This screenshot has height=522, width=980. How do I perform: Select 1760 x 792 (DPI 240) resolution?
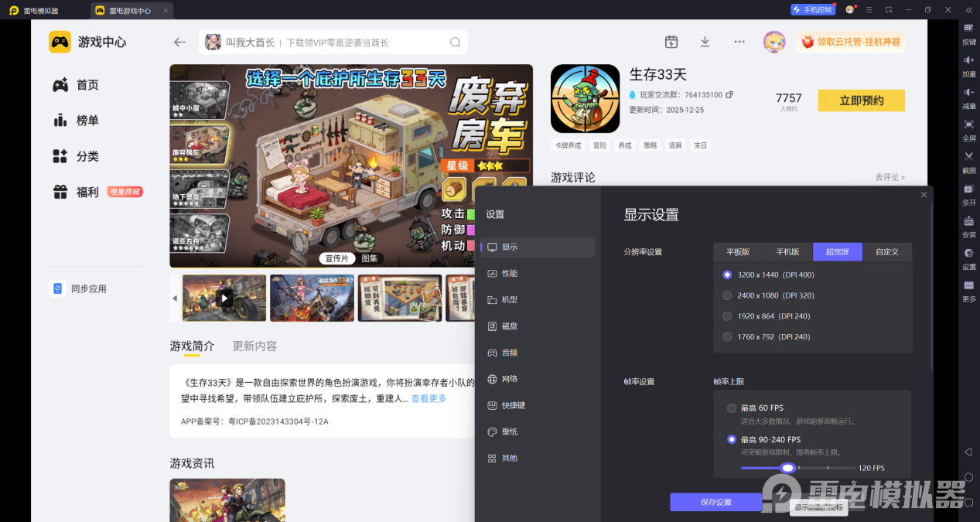point(766,336)
